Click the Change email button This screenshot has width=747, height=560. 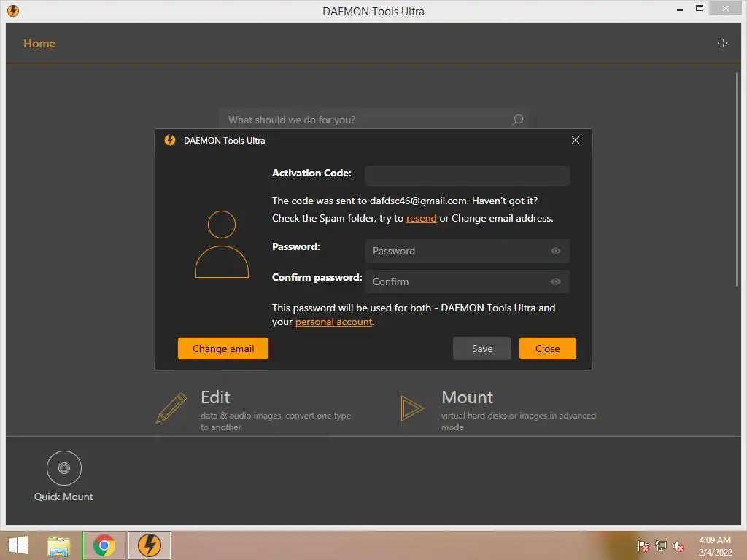(x=223, y=349)
